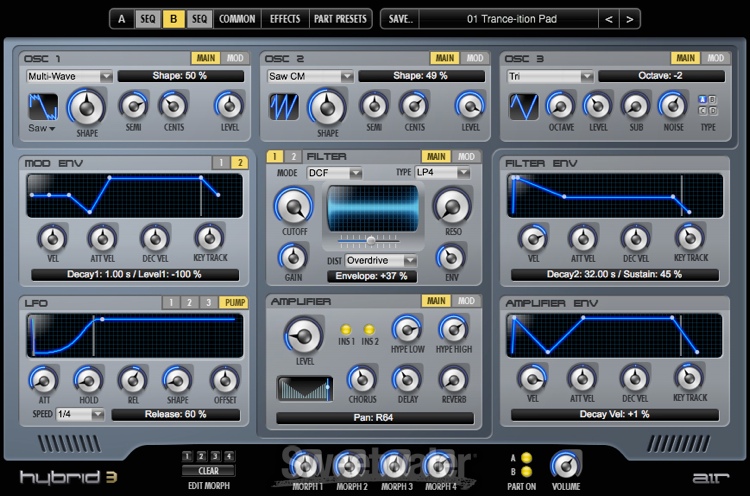Open part B SEQ page
The image size is (750, 496).
pyautogui.click(x=199, y=19)
